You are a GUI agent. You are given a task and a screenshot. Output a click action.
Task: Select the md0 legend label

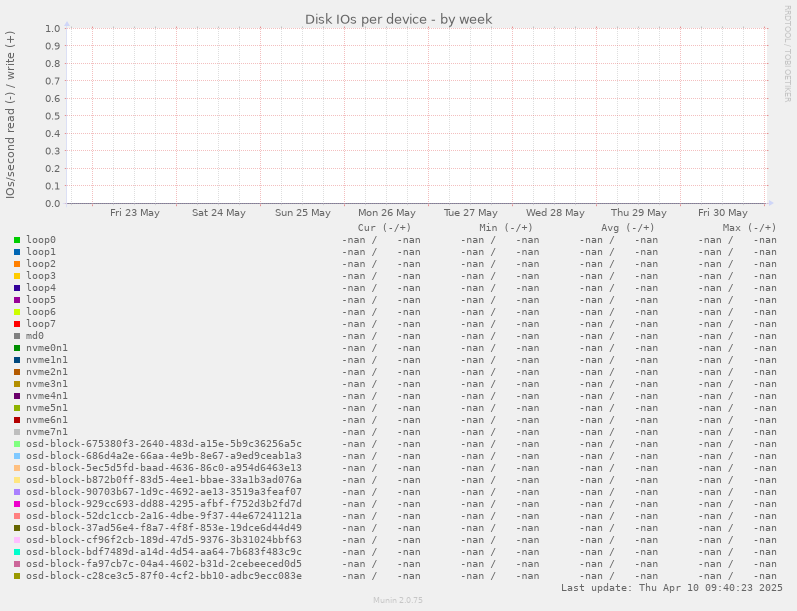(35, 335)
